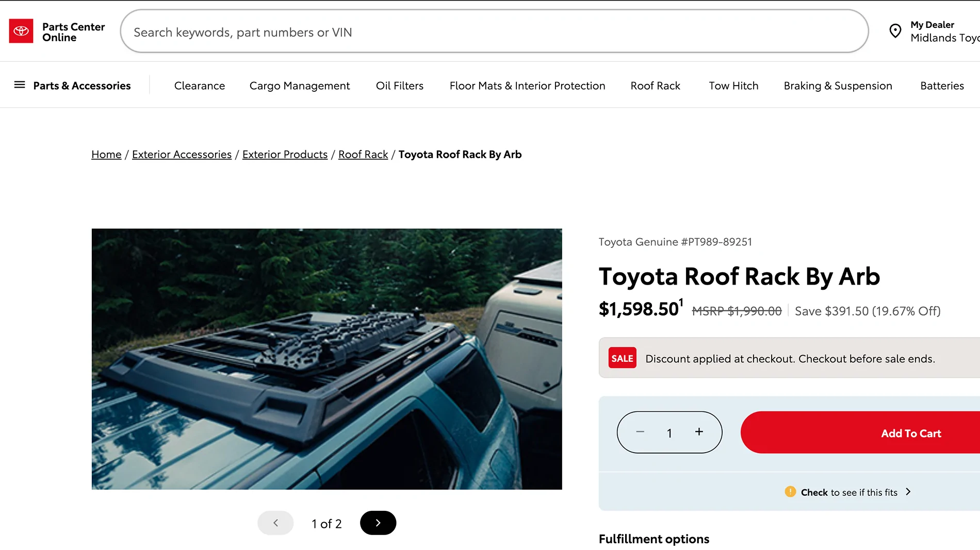This screenshot has width=980, height=550.
Task: Click the price footnote superscript 1
Action: (x=681, y=303)
